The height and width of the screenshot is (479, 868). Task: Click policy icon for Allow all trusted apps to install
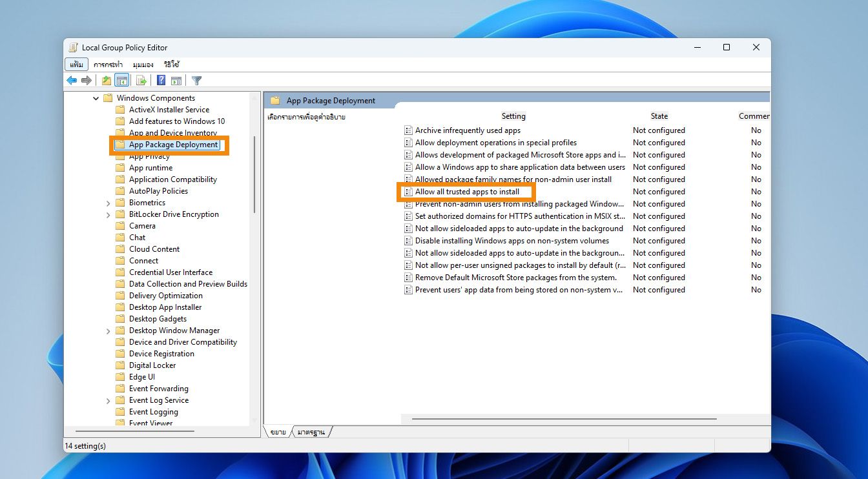(x=408, y=192)
